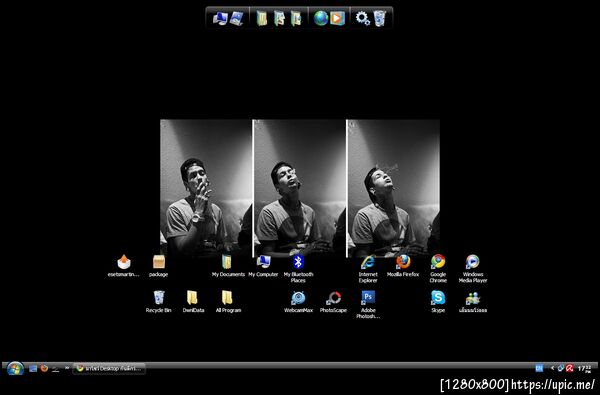Select the My Documents folder icon

228,266
